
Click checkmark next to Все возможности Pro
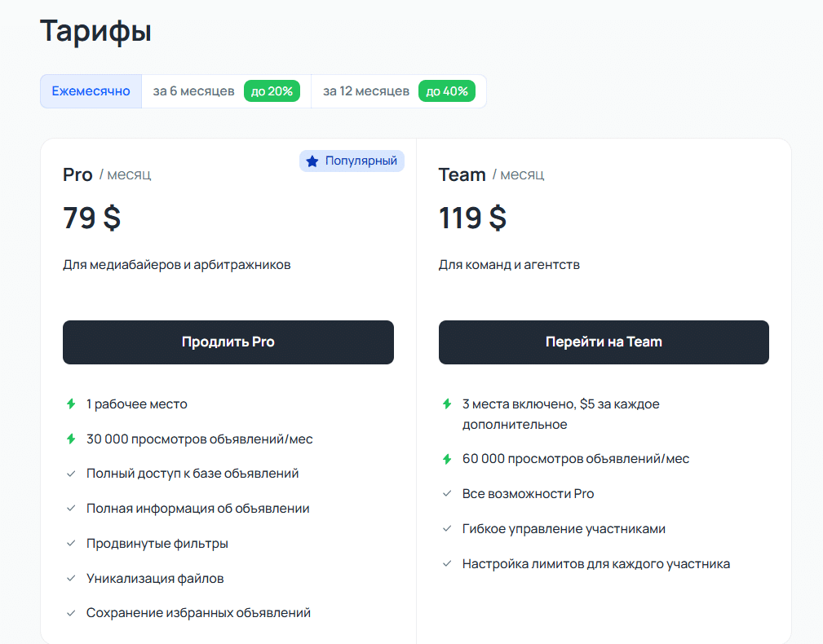[447, 493]
